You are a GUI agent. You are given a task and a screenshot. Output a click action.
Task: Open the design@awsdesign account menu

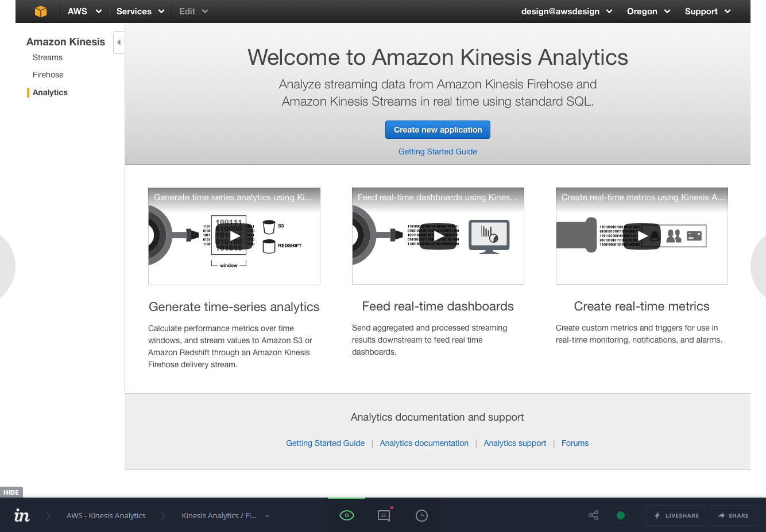[x=567, y=11]
